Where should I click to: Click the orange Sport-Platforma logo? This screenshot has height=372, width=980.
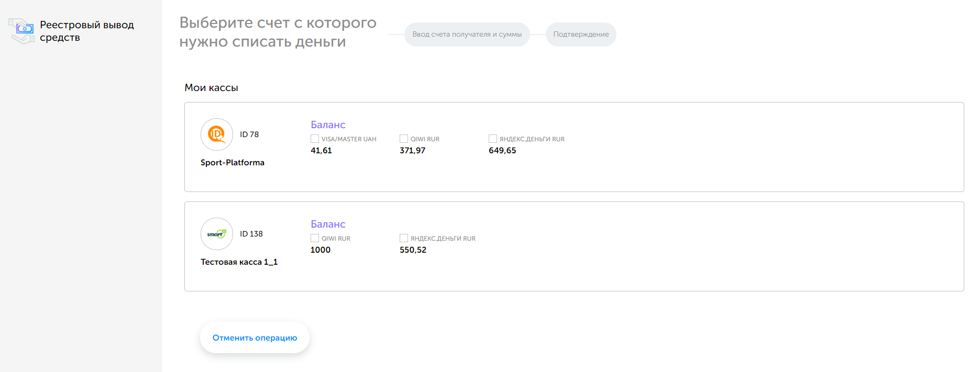click(216, 134)
